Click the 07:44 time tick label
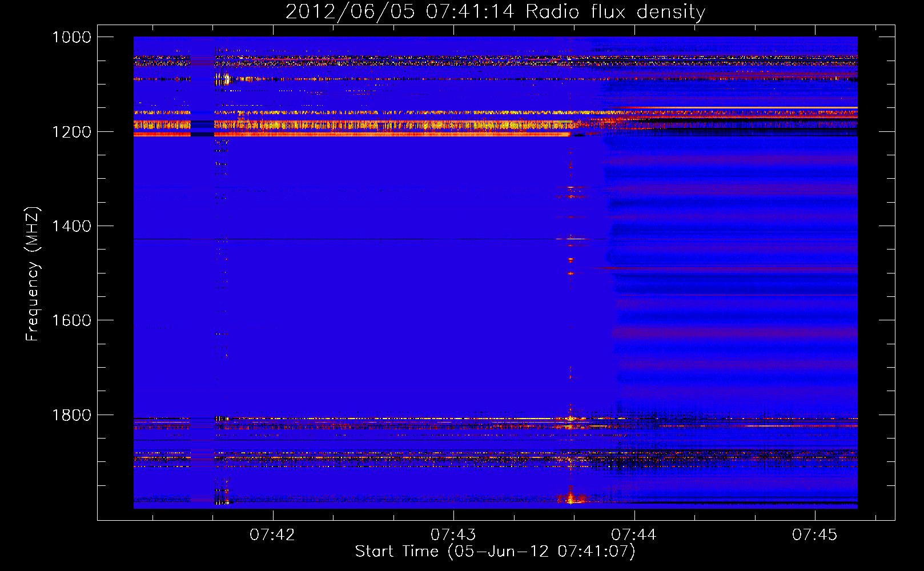The image size is (924, 571). (x=634, y=534)
